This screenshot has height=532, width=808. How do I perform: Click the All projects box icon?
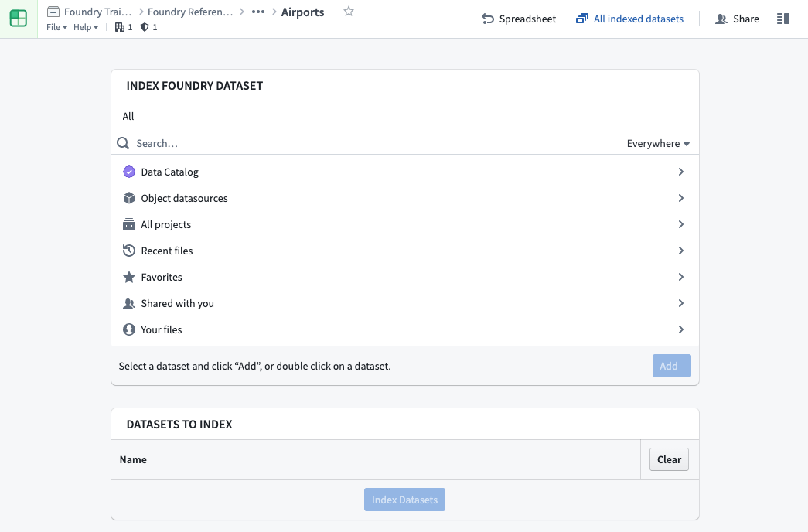click(x=129, y=224)
